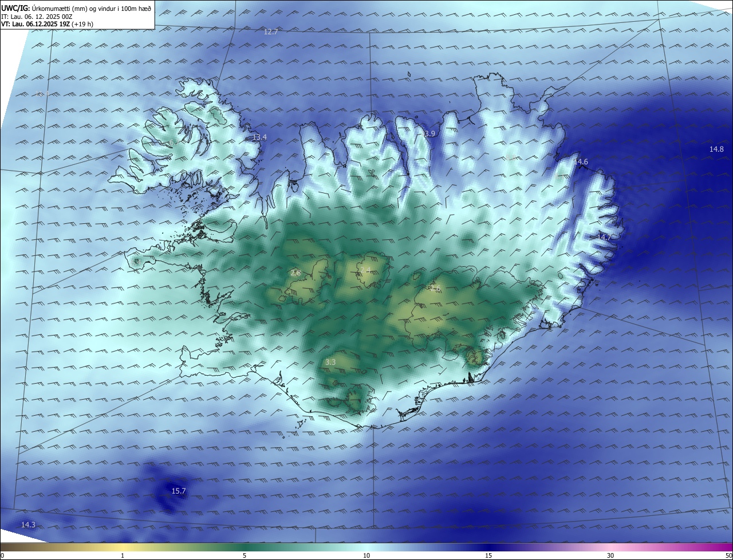This screenshot has height=560, width=733.
Task: Click the 13.4 value label near the Westfjords
Action: pos(260,137)
